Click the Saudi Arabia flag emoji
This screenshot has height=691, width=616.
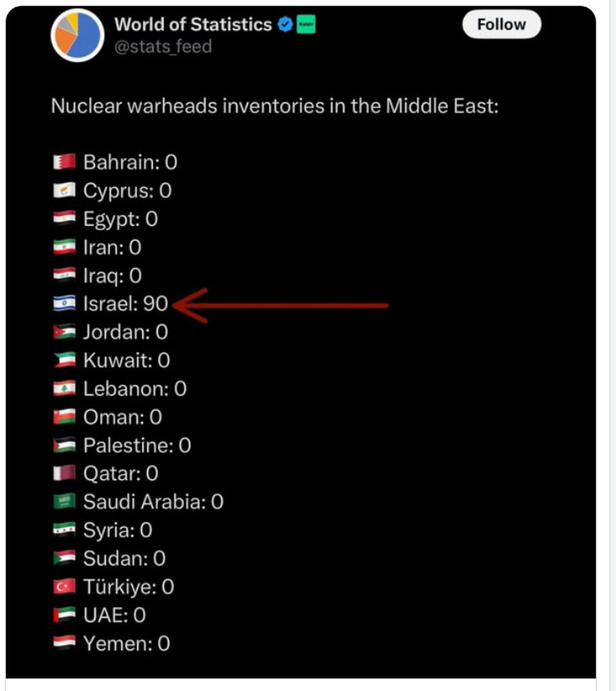(x=64, y=503)
